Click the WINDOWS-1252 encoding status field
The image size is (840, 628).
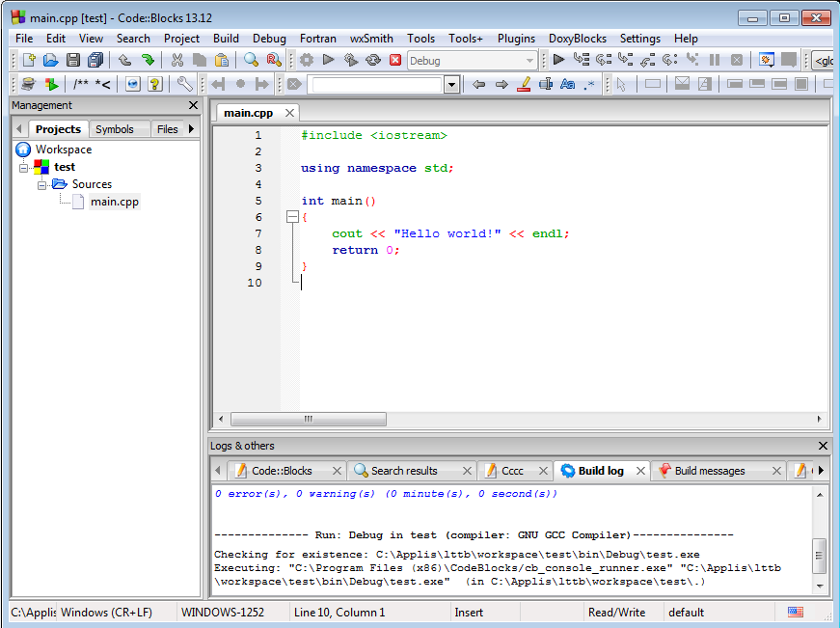pos(232,612)
